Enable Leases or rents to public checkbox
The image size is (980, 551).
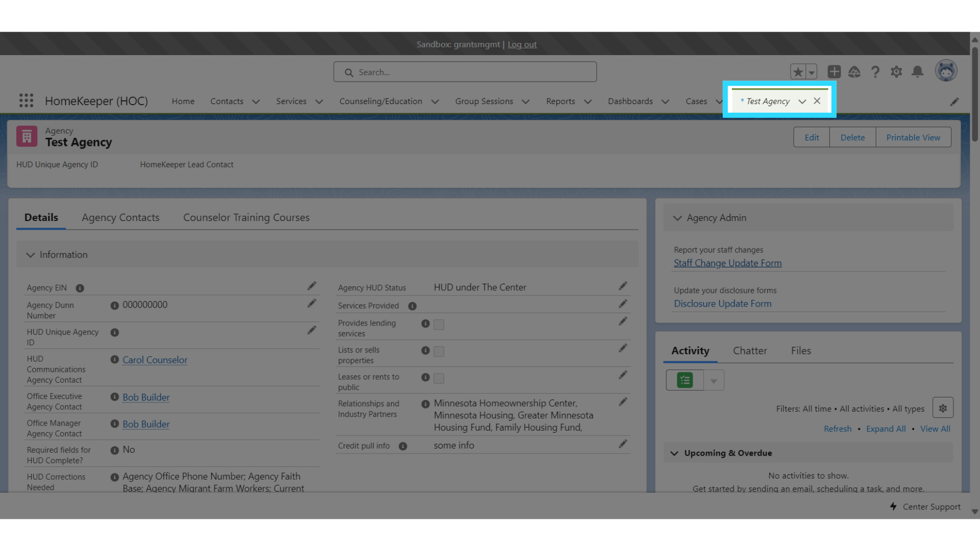click(438, 378)
